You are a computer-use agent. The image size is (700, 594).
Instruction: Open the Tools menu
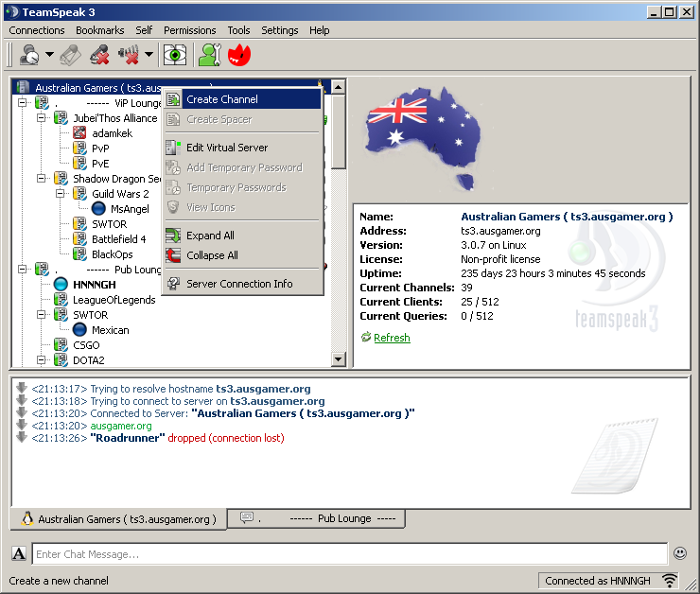coord(238,30)
